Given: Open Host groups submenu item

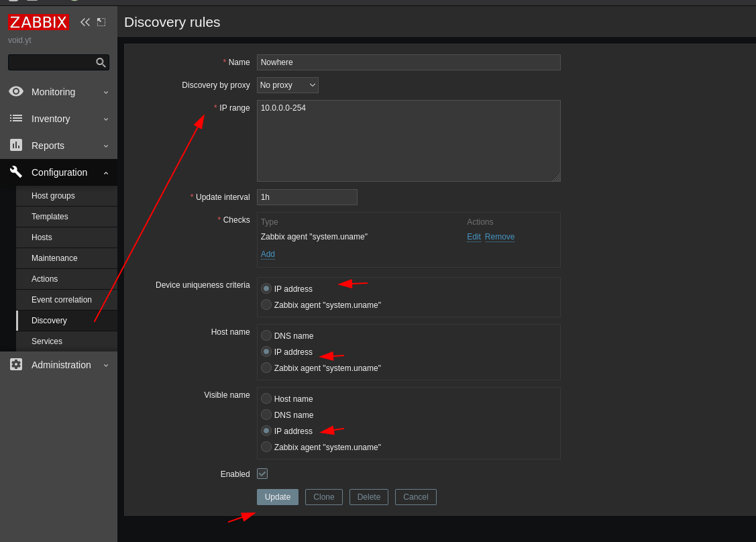Looking at the screenshot, I should [x=66, y=196].
